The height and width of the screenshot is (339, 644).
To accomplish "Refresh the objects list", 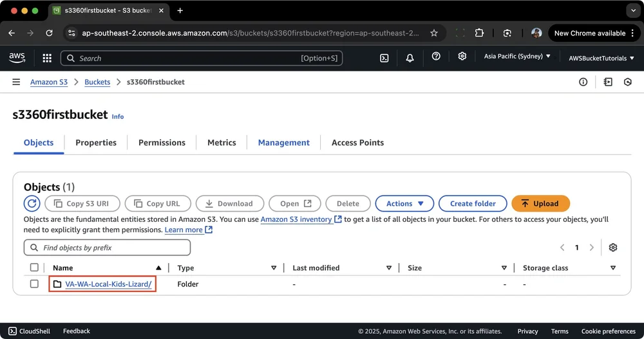I will (32, 203).
